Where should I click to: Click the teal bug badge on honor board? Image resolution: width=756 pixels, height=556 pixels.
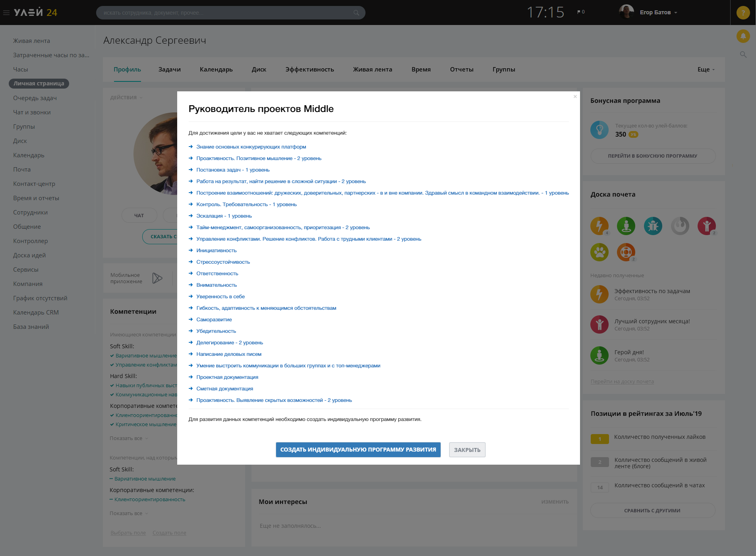tap(653, 226)
